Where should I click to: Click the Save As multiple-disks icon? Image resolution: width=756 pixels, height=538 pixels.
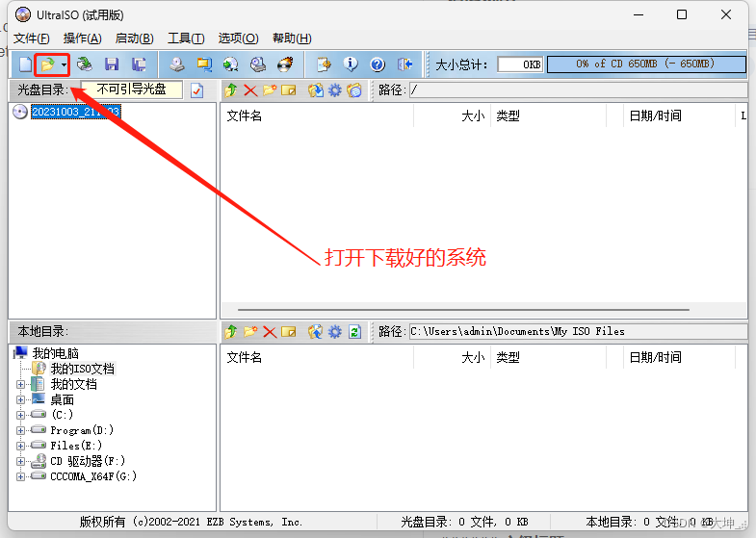(x=139, y=64)
